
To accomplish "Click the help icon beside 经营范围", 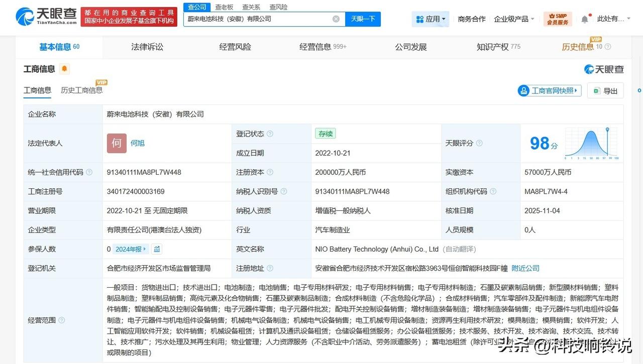I will coord(61,320).
